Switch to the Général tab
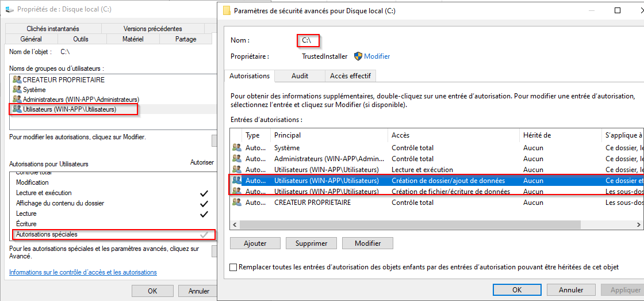The image size is (644, 301). [x=31, y=39]
